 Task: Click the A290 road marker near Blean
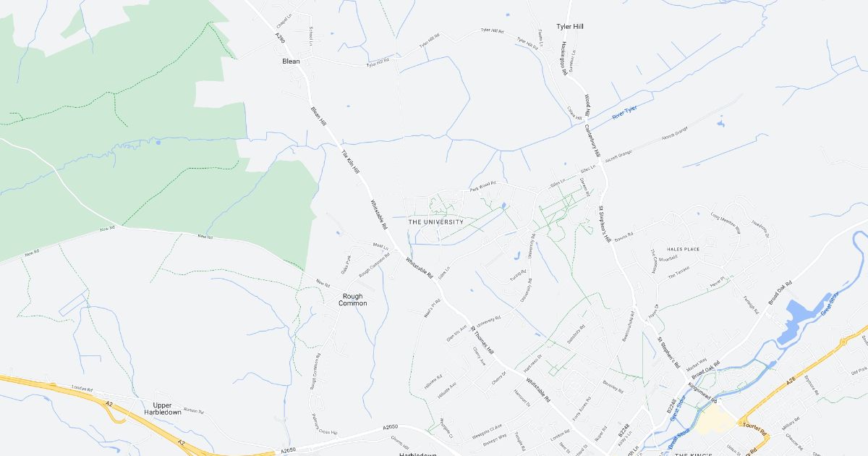coord(279,38)
